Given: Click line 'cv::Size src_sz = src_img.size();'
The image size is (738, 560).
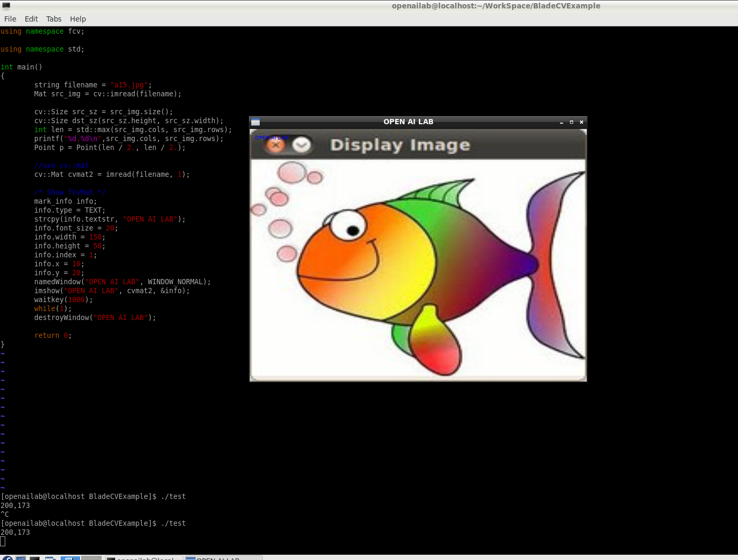Looking at the screenshot, I should (103, 112).
